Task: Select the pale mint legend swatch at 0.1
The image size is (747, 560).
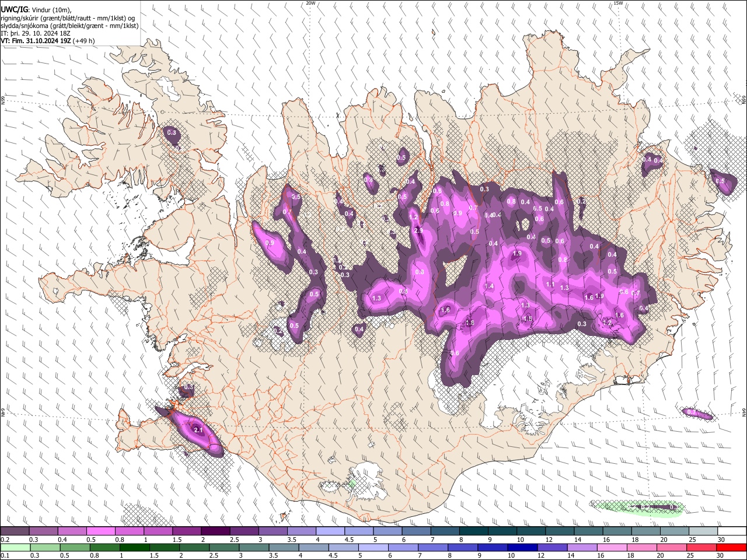Action: point(15,547)
